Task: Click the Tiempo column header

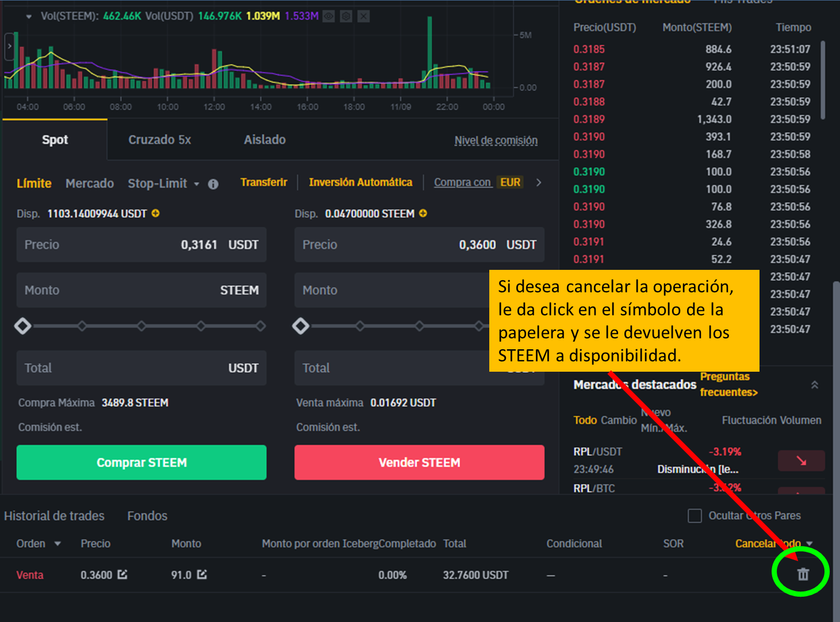Action: coord(793,27)
